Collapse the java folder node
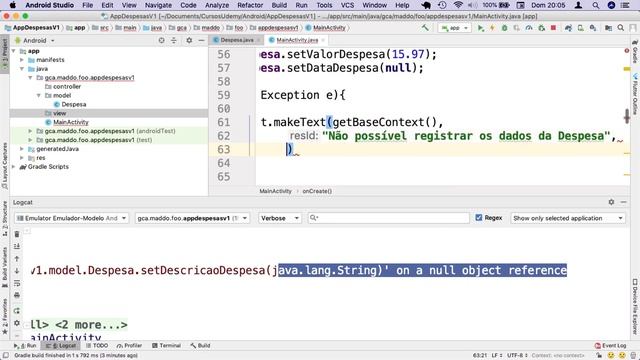Screen dimensions: 640x360 22,69
